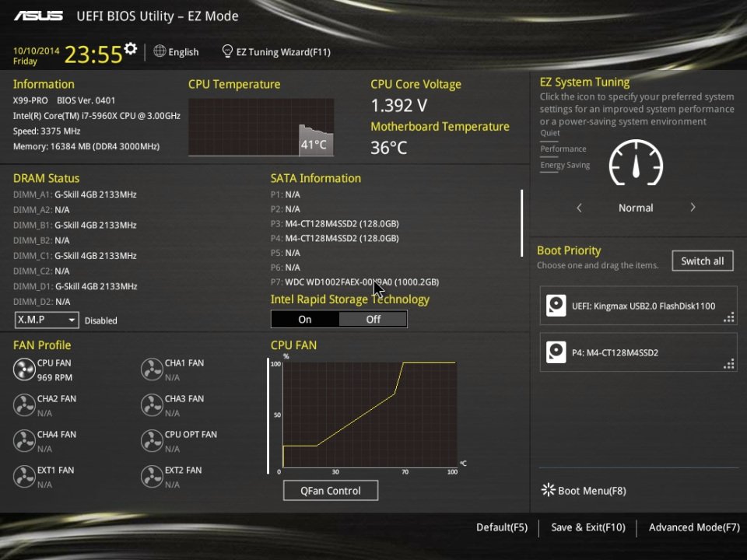Click the CHA3 FAN fan icon
This screenshot has height=560, width=747.
coord(152,405)
